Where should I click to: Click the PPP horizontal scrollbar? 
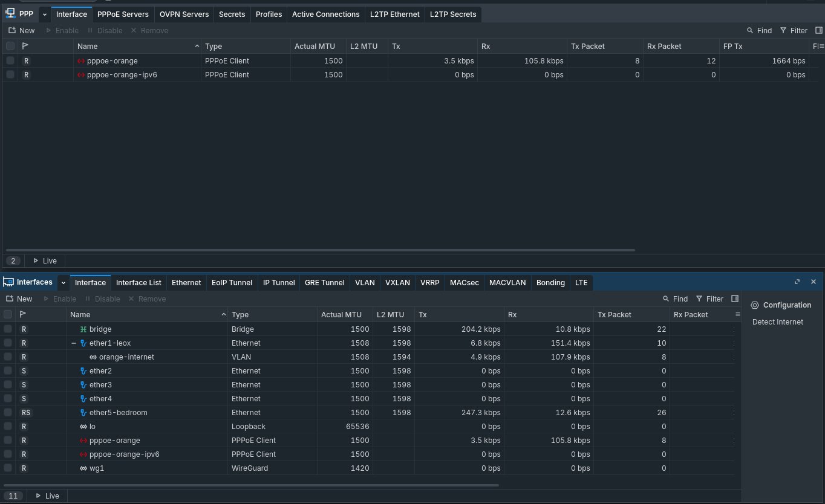(x=321, y=250)
